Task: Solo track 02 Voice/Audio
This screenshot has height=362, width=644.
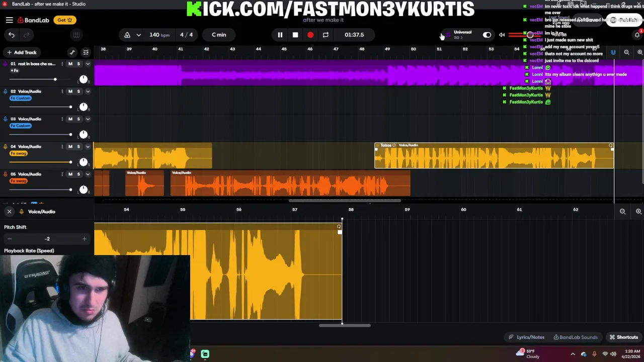Action: pyautogui.click(x=78, y=92)
